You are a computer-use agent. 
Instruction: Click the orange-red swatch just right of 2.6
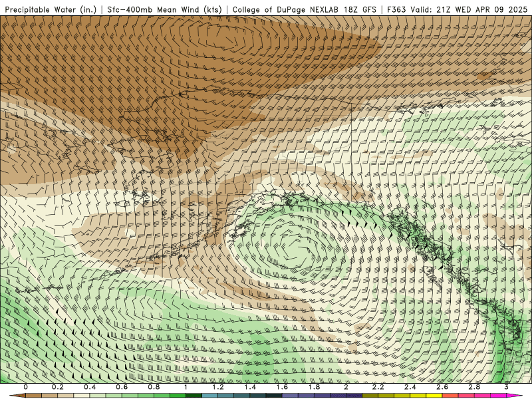pyautogui.click(x=450, y=396)
